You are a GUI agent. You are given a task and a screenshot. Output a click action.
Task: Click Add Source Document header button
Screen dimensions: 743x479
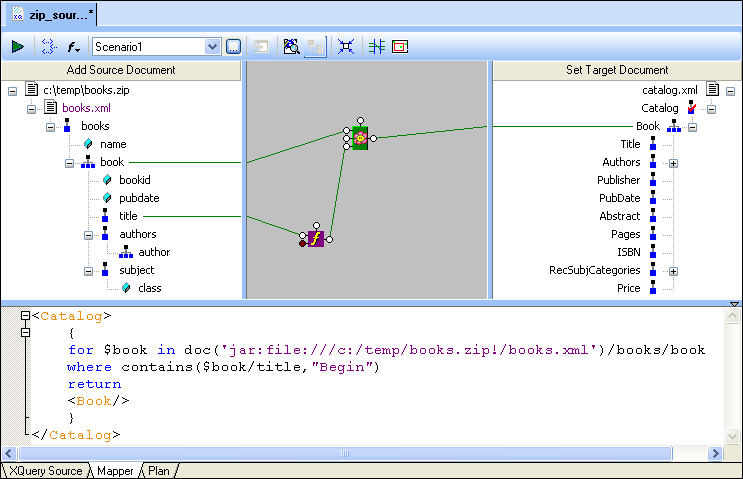121,70
